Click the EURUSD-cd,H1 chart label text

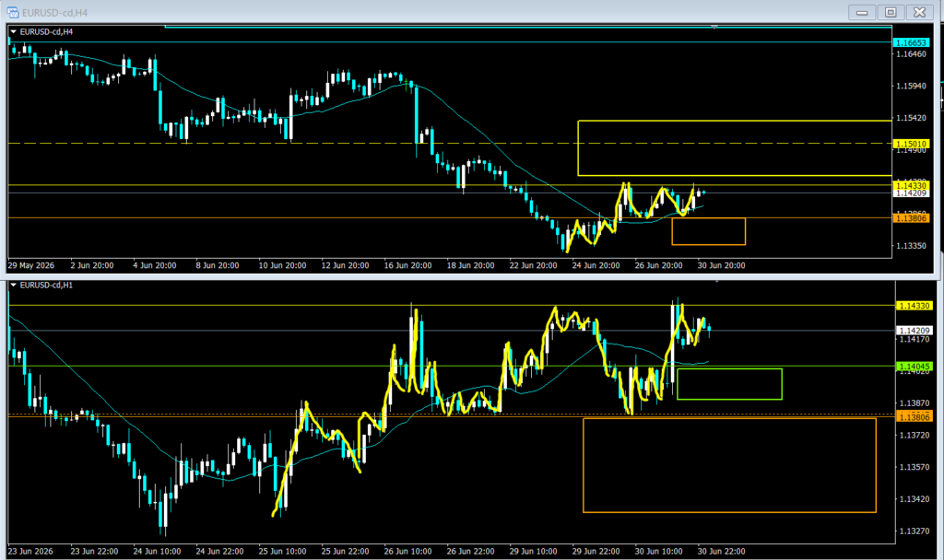pos(46,286)
